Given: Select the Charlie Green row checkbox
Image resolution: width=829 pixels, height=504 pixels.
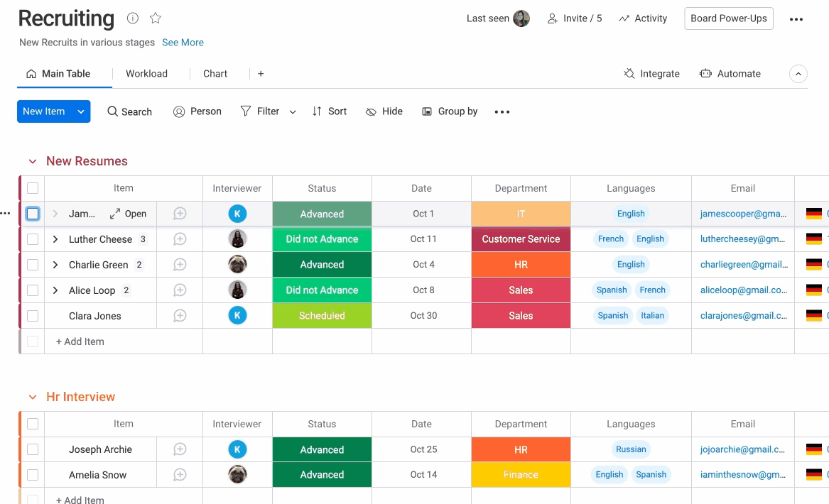Looking at the screenshot, I should 33,265.
